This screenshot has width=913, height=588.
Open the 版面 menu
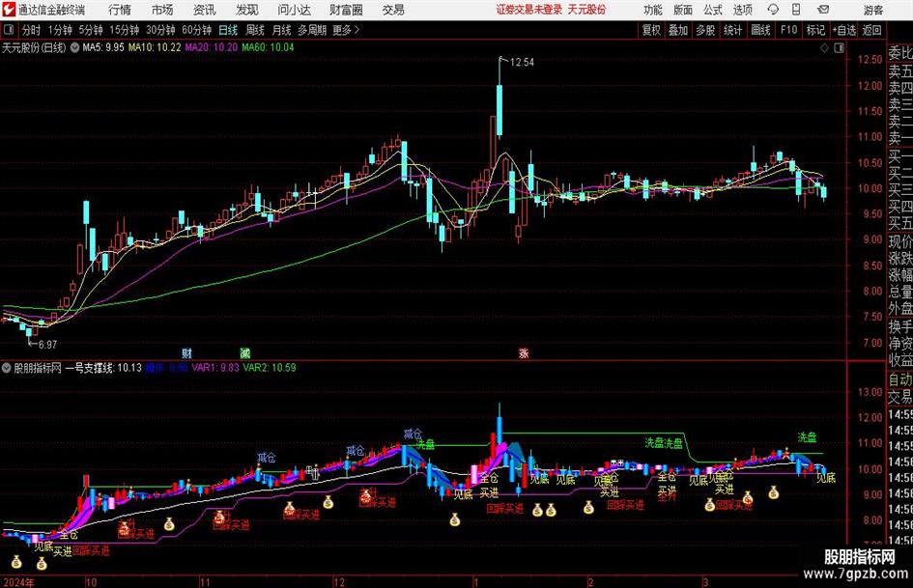pyautogui.click(x=683, y=10)
